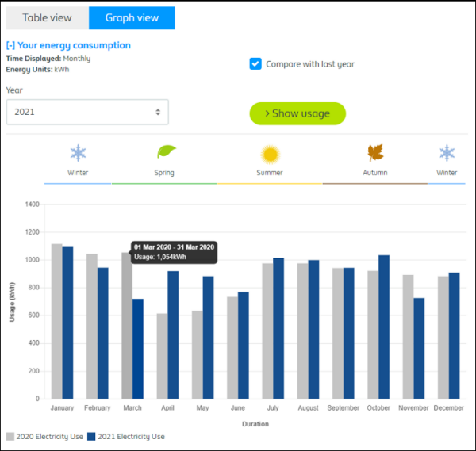This screenshot has height=451, width=476.
Task: Toggle the Compare with last year checkbox
Action: click(x=255, y=64)
